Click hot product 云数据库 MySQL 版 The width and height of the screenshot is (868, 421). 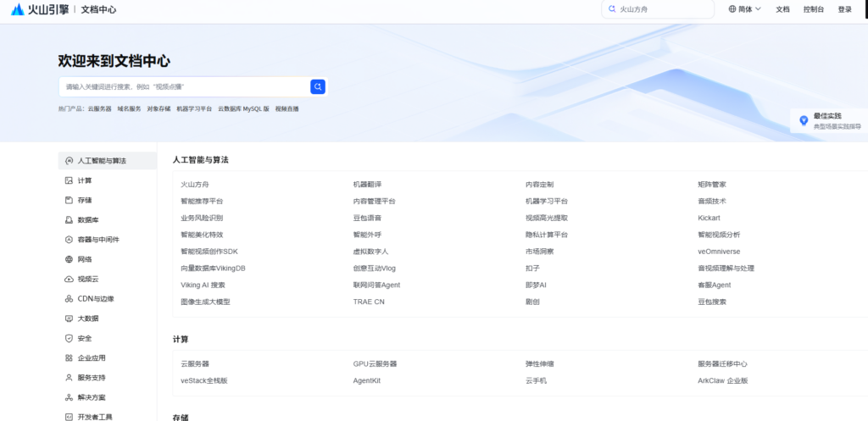pyautogui.click(x=243, y=109)
